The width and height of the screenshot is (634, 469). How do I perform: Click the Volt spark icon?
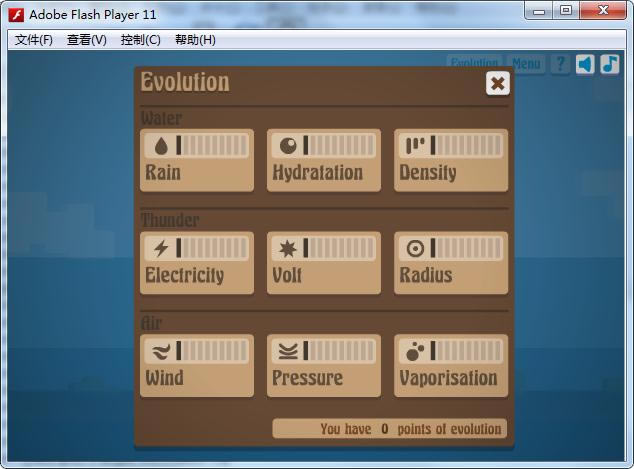(288, 248)
